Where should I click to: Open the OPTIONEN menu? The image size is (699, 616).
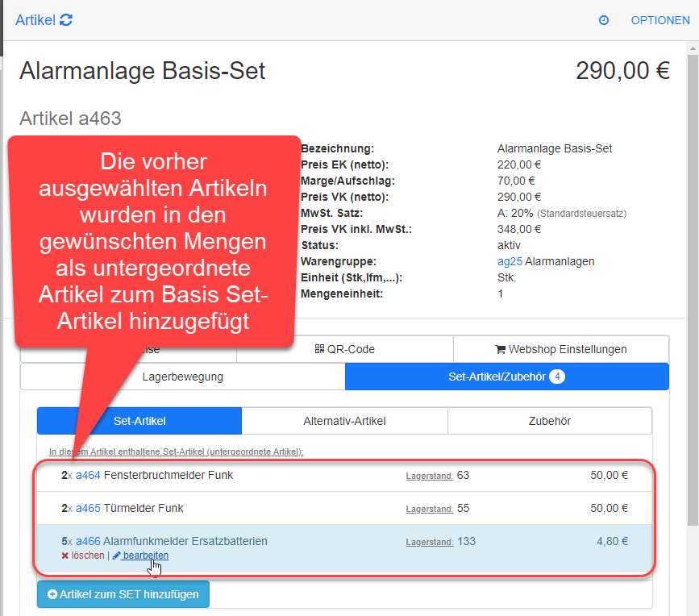coord(659,20)
